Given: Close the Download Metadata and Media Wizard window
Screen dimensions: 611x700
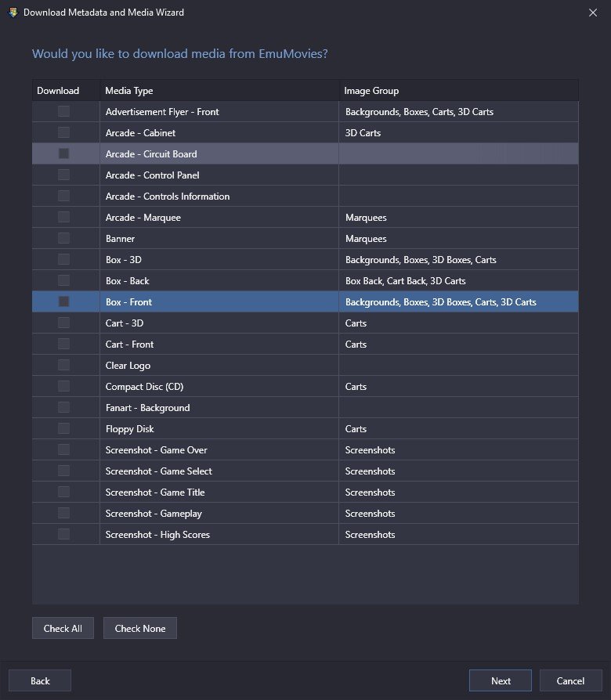Looking at the screenshot, I should (593, 13).
